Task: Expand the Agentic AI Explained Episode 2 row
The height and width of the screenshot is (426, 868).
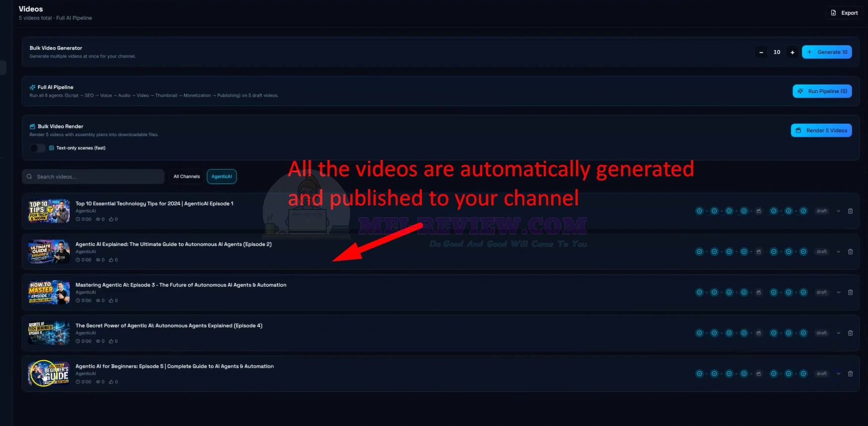Action: [838, 251]
